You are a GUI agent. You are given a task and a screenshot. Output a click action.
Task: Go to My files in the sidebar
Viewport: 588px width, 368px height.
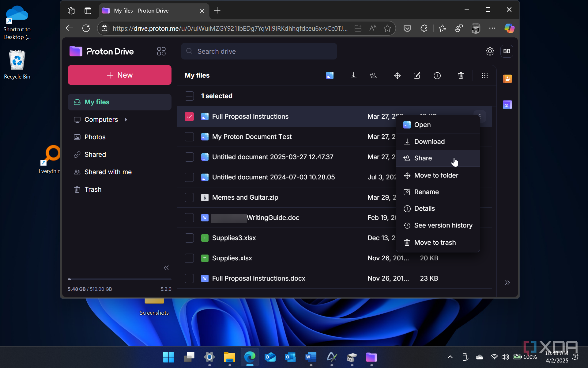pyautogui.click(x=119, y=102)
